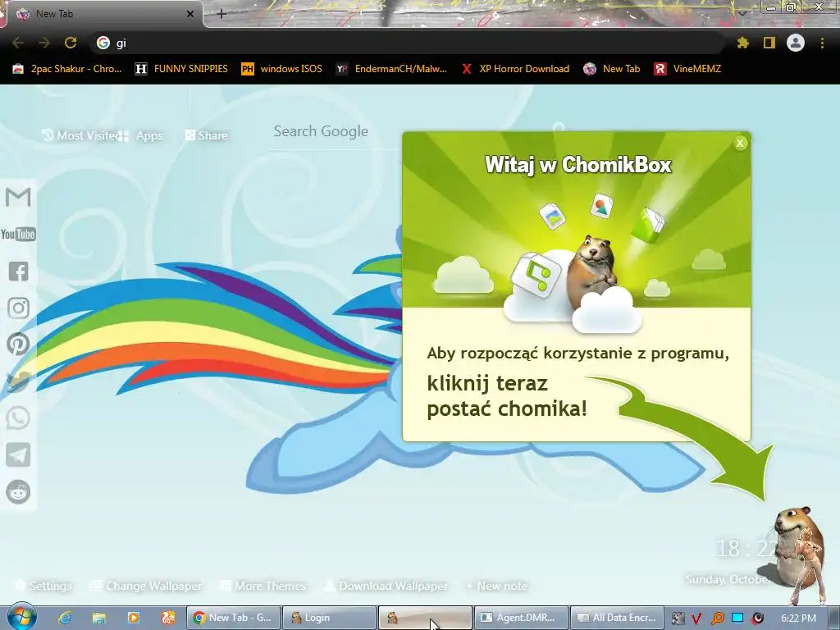Open YouTube shortcut in sidebar
Screen dimensions: 840x630
[x=18, y=234]
